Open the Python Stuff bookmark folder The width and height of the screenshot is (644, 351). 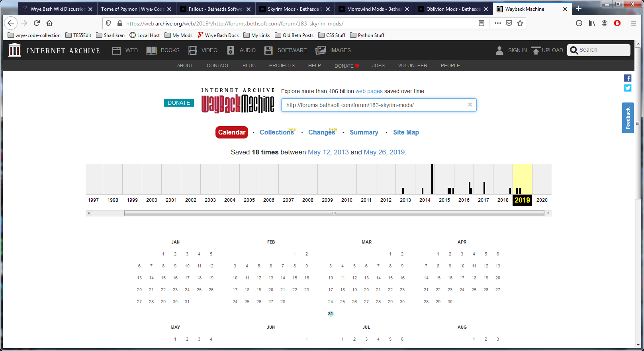pos(367,35)
